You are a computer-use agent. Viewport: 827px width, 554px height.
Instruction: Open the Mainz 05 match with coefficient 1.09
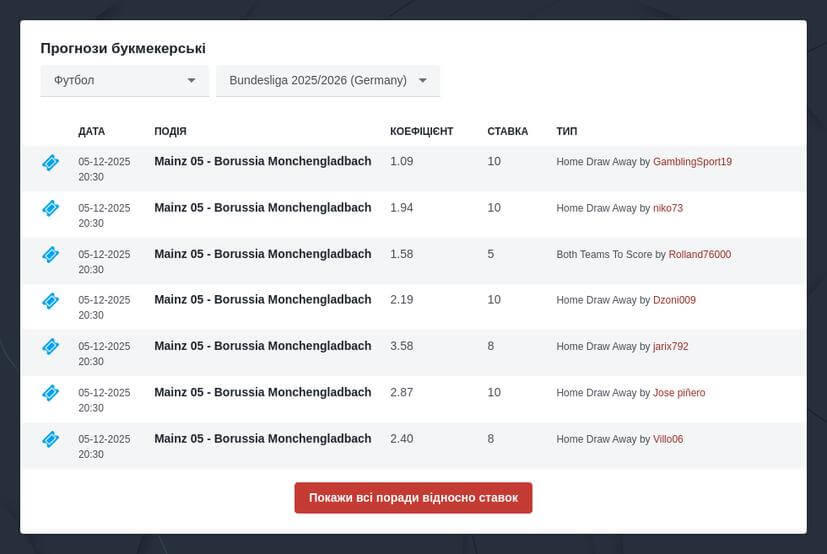click(262, 161)
